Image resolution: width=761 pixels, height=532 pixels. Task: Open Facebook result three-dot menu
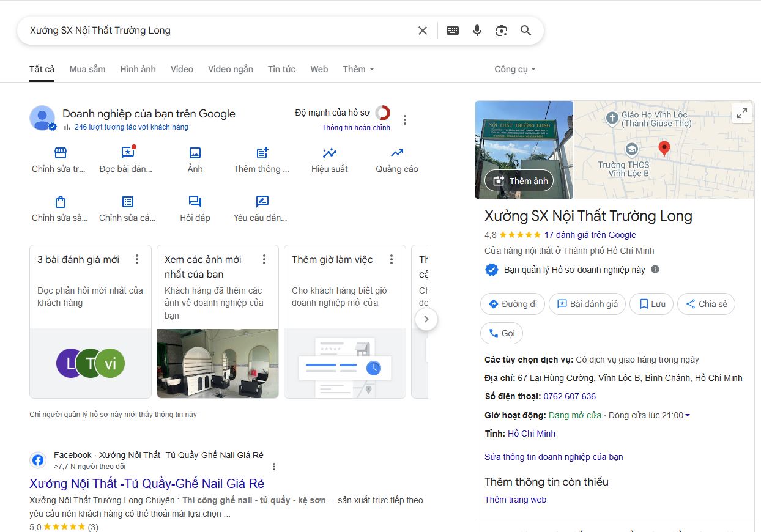point(274,467)
